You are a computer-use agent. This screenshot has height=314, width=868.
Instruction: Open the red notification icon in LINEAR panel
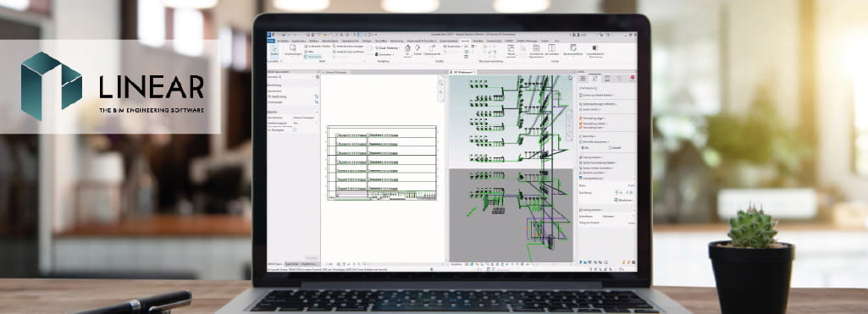633,78
